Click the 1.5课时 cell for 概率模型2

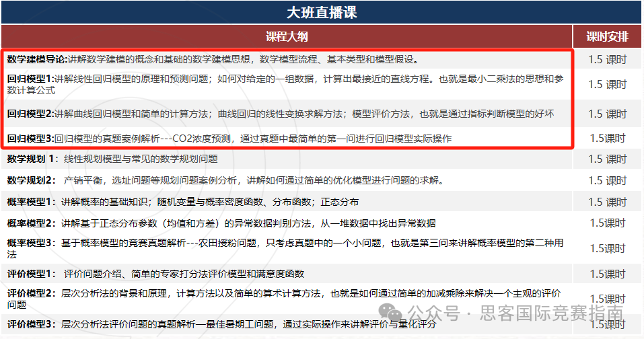click(x=607, y=223)
